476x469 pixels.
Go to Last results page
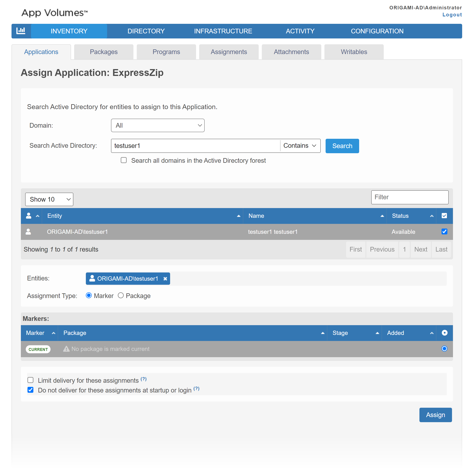click(x=441, y=249)
